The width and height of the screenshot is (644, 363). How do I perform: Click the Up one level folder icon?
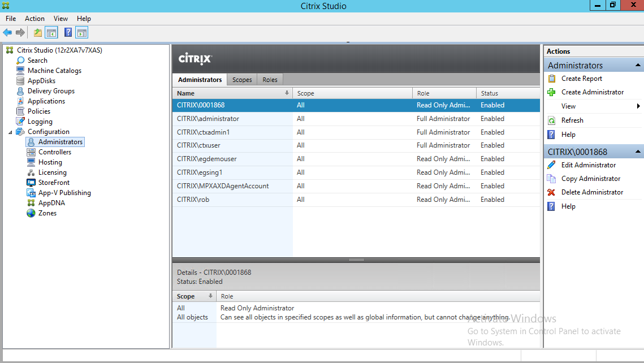coord(38,32)
